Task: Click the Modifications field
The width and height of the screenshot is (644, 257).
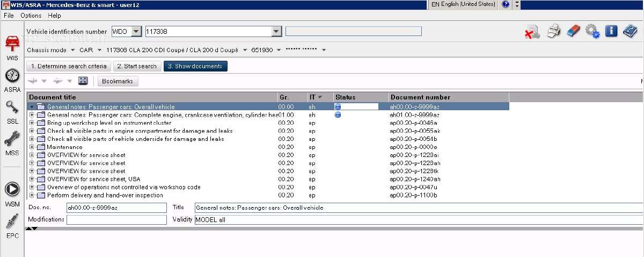Action: tap(116, 220)
